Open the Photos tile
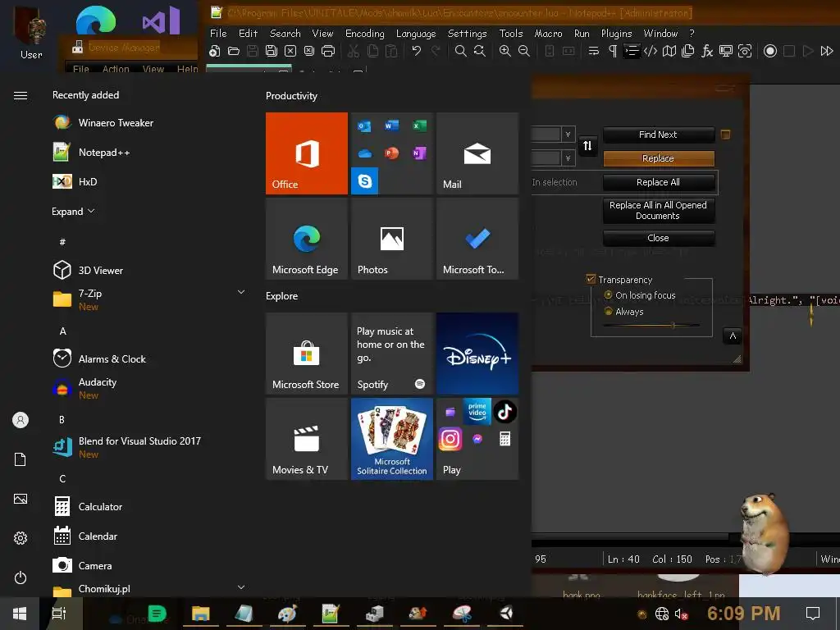This screenshot has width=840, height=630. [391, 239]
